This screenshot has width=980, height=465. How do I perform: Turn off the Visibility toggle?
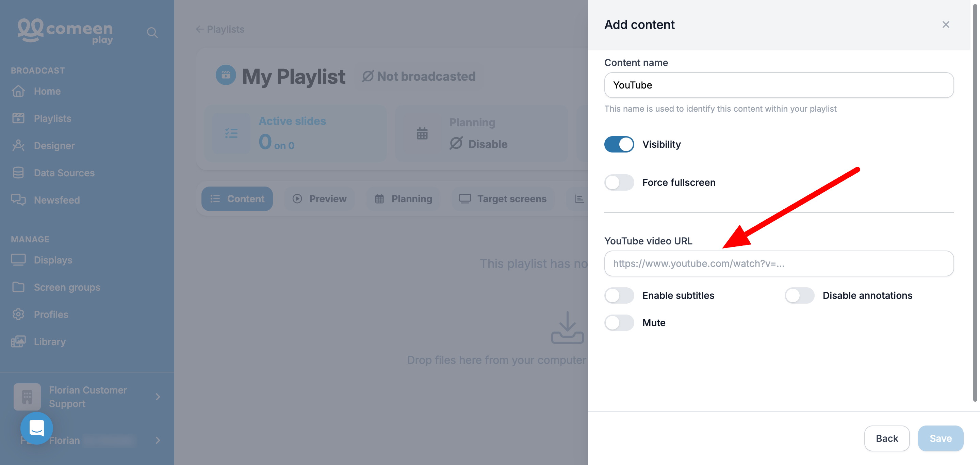point(619,144)
